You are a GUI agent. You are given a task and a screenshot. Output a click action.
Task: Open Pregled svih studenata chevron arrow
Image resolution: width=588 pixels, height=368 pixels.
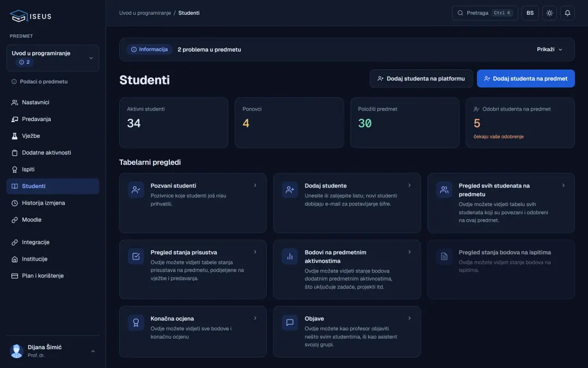point(563,185)
